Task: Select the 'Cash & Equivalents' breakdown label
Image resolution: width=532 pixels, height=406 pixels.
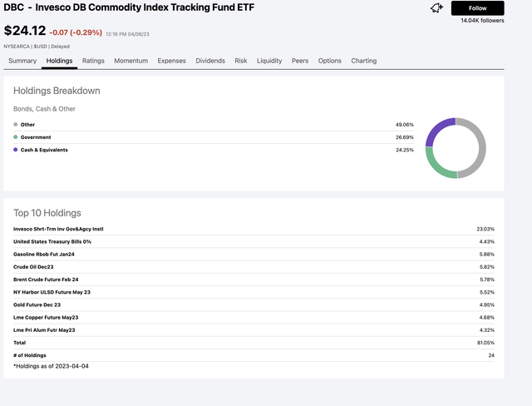Action: [44, 150]
